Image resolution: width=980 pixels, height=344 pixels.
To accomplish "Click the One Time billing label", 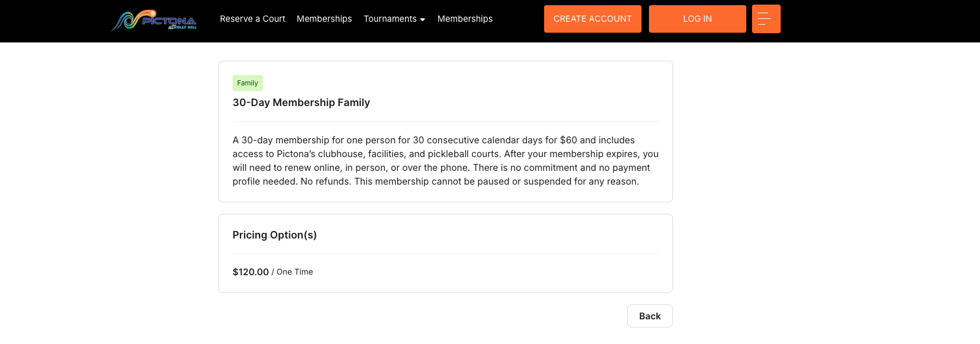I will click(x=294, y=272).
